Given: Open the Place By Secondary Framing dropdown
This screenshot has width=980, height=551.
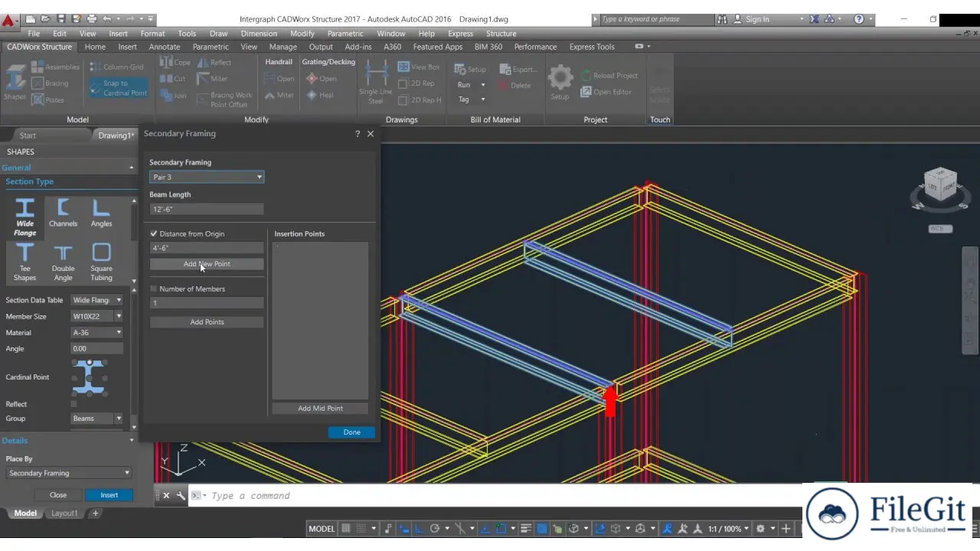Looking at the screenshot, I should 69,473.
